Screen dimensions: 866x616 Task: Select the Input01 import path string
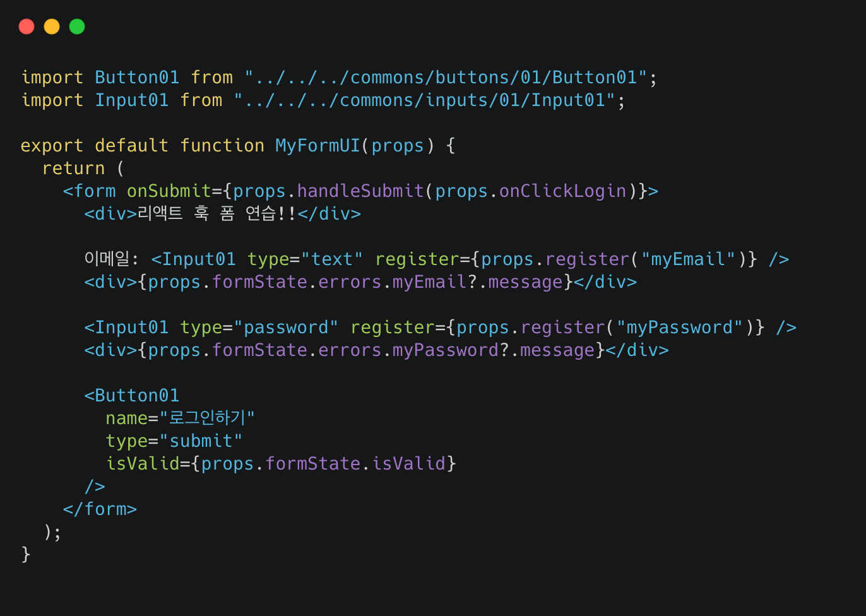click(x=424, y=100)
